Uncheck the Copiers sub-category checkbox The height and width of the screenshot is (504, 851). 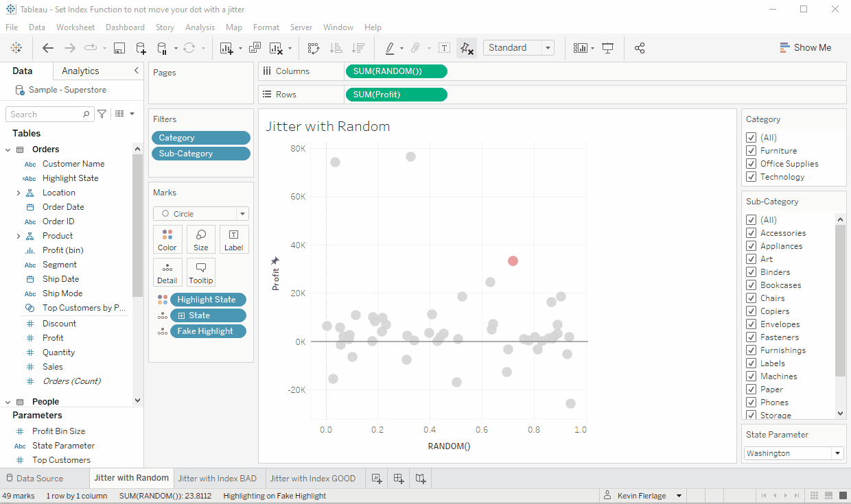click(751, 311)
